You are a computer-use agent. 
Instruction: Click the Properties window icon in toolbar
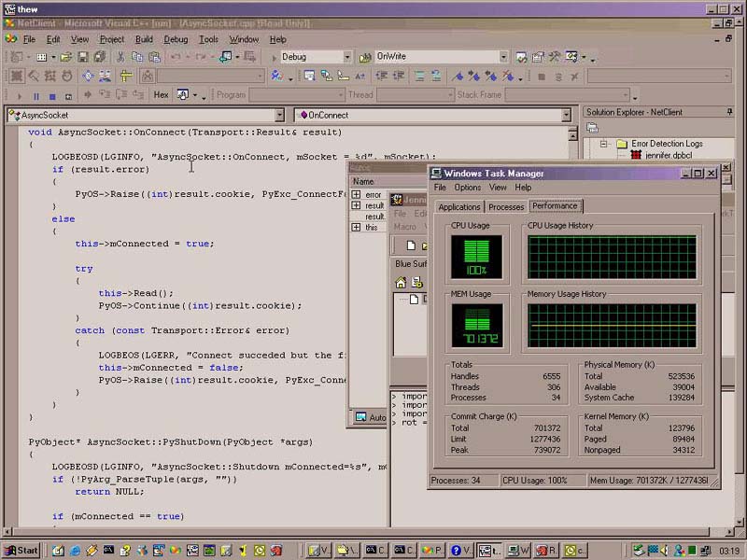click(x=538, y=57)
